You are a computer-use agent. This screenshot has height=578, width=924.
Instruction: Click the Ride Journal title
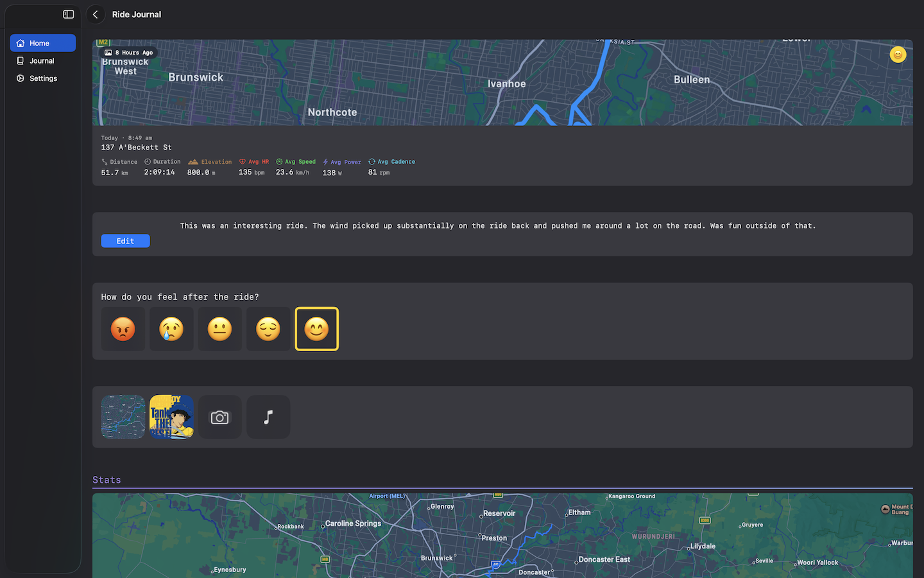(x=137, y=14)
